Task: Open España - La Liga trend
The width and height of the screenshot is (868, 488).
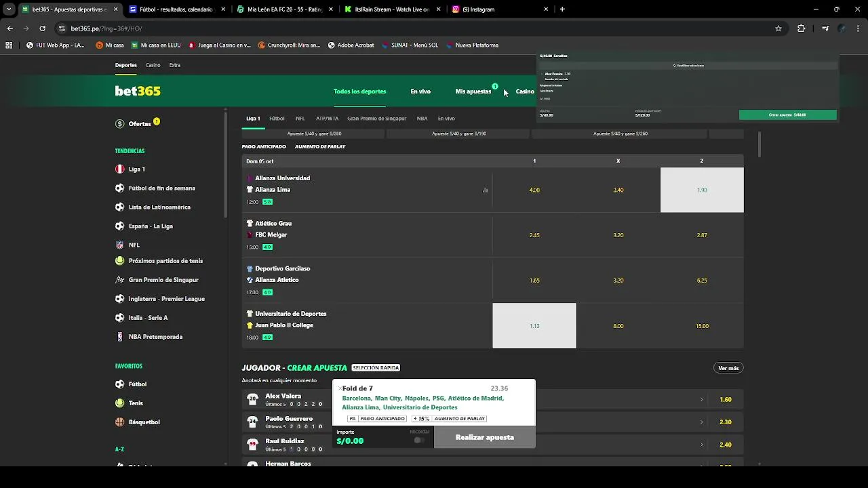Action: point(151,226)
